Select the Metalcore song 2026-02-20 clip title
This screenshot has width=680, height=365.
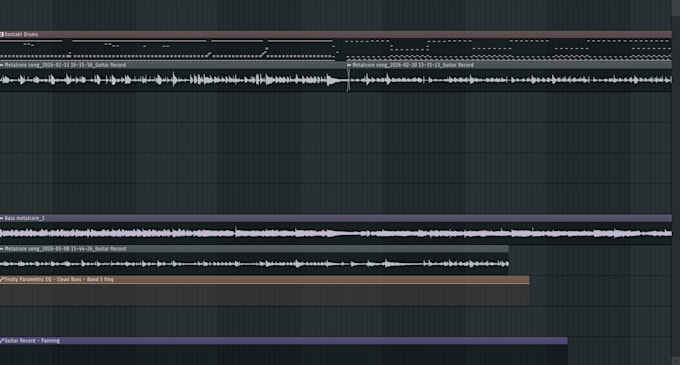tap(413, 65)
